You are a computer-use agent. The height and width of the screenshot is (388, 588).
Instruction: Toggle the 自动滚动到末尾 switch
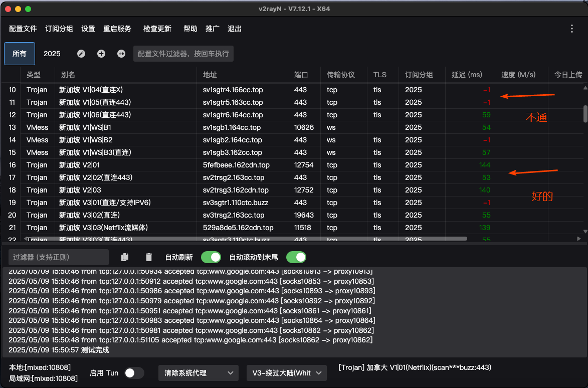[296, 257]
